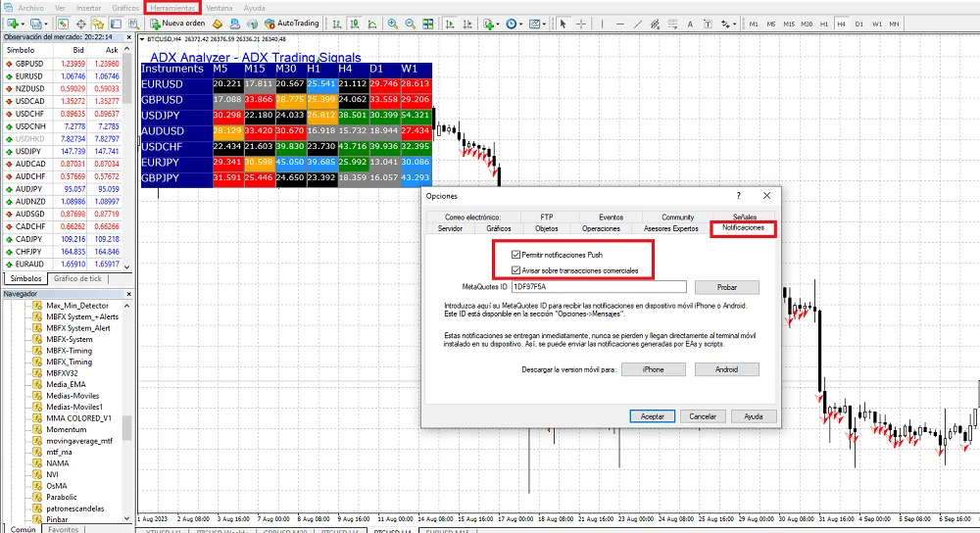Click the MetaQuotes ID input field
980x533 pixels.
pos(599,287)
